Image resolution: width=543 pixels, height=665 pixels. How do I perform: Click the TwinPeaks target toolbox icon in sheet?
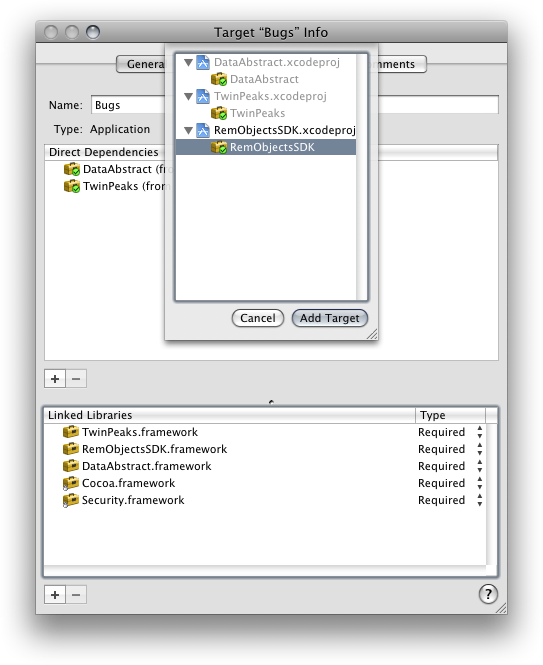pyautogui.click(x=219, y=113)
